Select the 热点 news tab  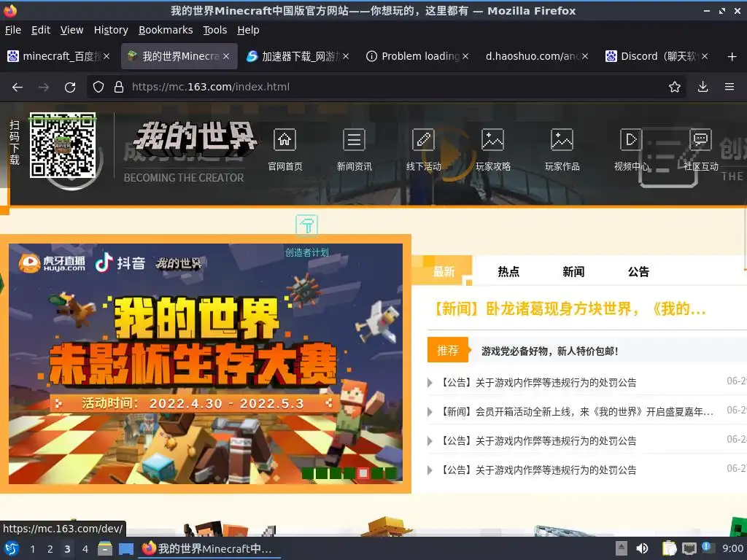click(x=508, y=271)
